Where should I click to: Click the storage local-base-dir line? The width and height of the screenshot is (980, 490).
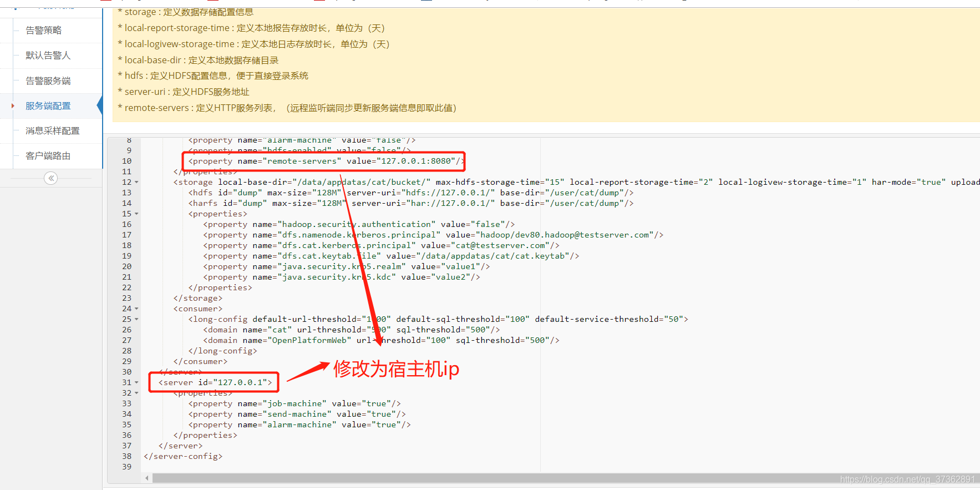(576, 182)
